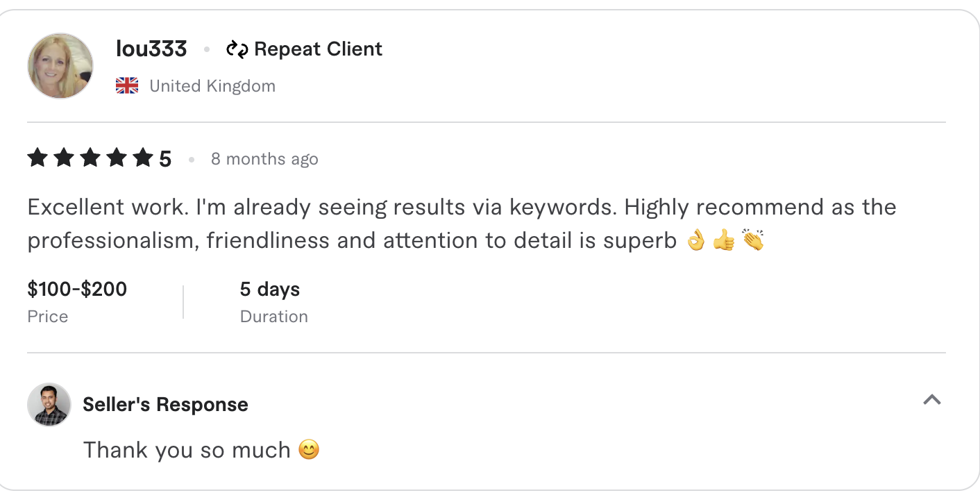Screen dimensions: 980x493
Task: Click the United Kingdom country label
Action: (x=212, y=85)
